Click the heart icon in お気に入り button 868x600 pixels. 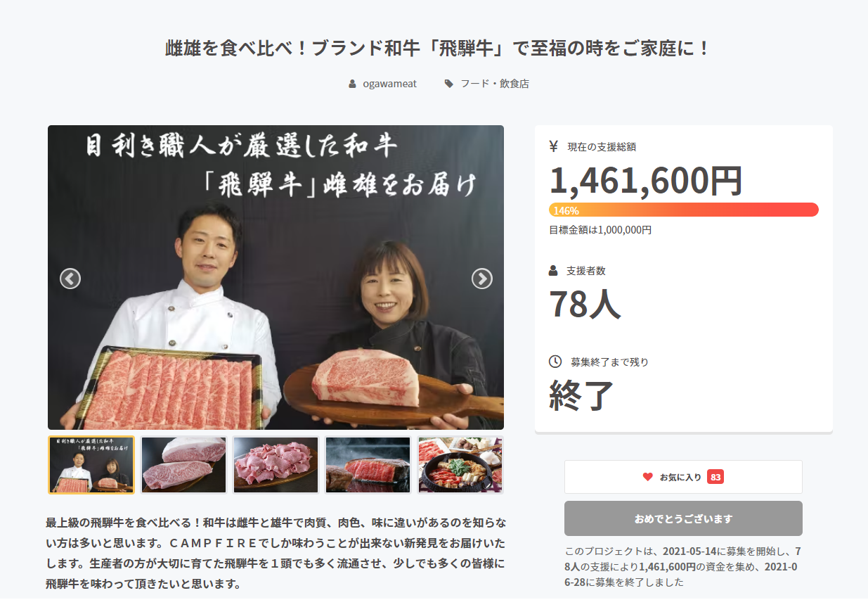coord(648,477)
